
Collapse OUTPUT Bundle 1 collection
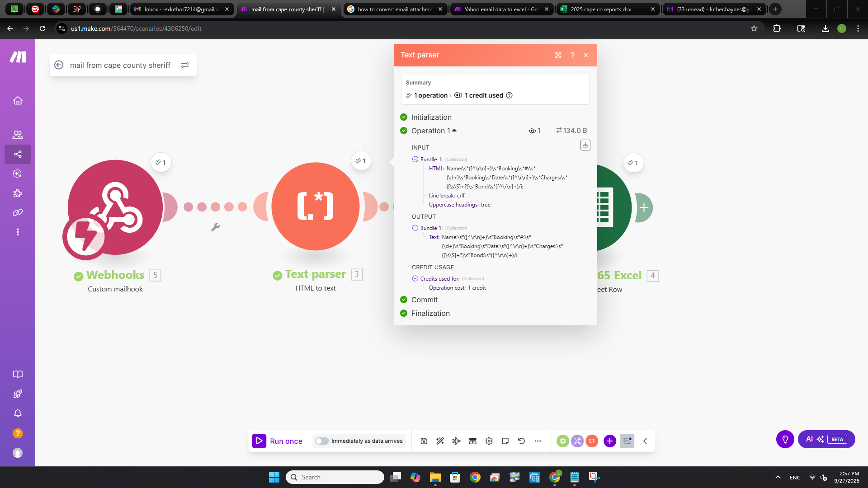click(x=415, y=228)
